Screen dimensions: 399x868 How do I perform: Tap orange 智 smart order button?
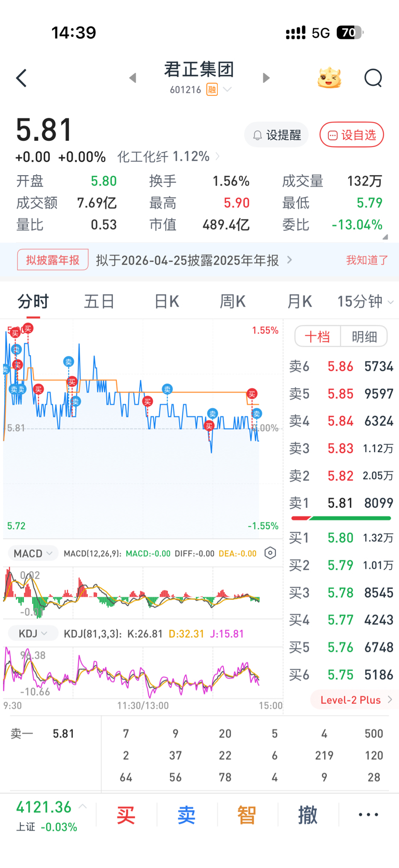pyautogui.click(x=247, y=815)
